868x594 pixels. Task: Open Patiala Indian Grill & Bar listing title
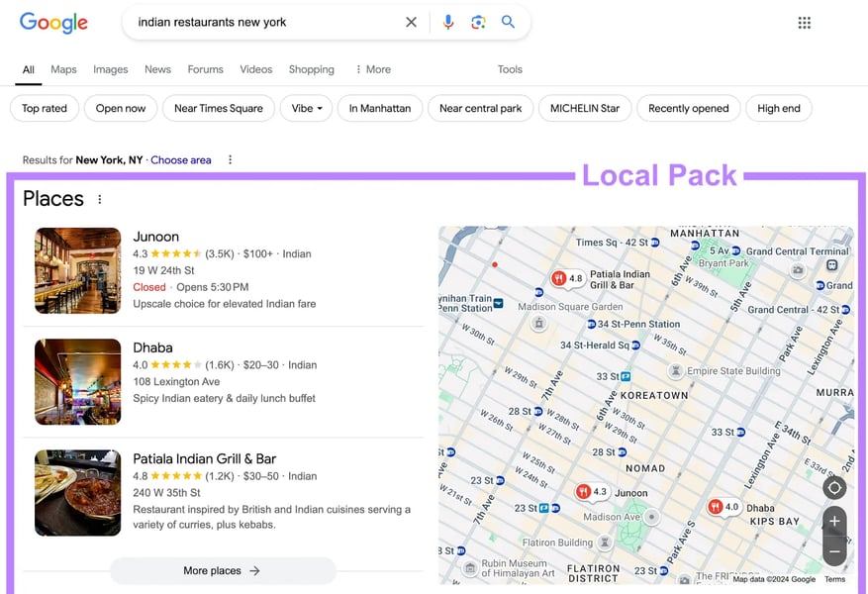click(204, 459)
